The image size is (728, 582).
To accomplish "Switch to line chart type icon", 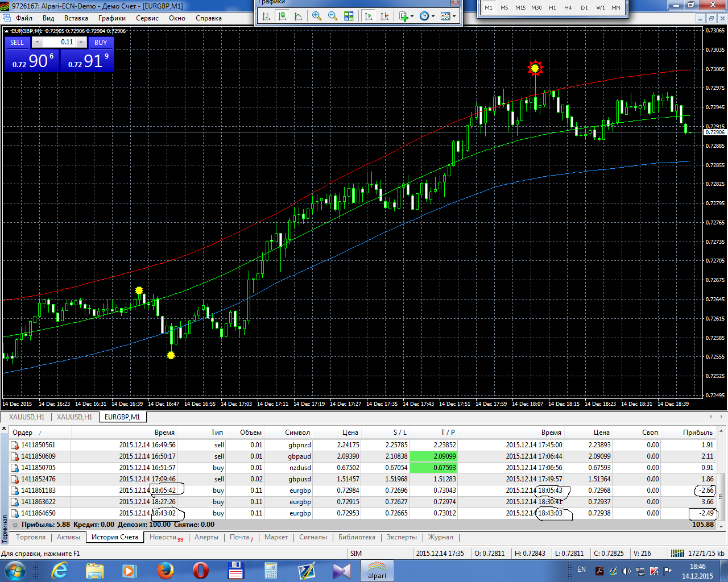I will (298, 16).
